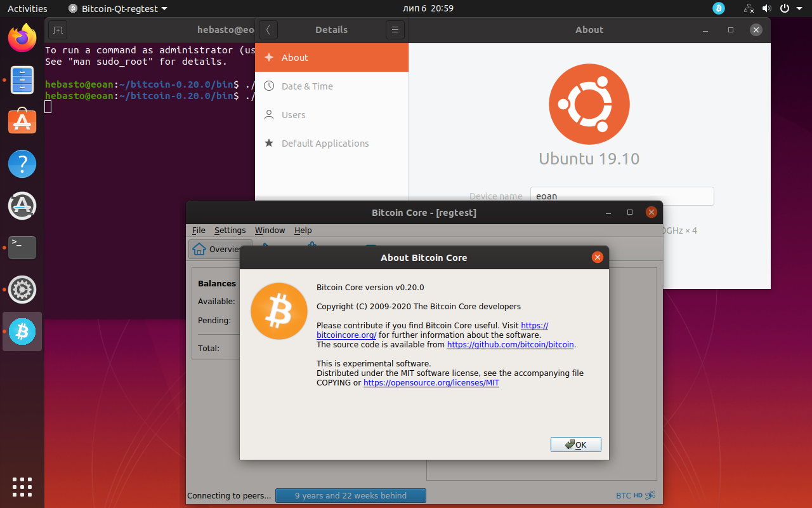Minimize the Bitcoin Core main window

point(608,212)
